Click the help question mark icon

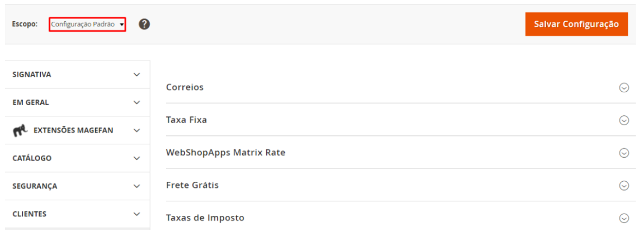[144, 24]
